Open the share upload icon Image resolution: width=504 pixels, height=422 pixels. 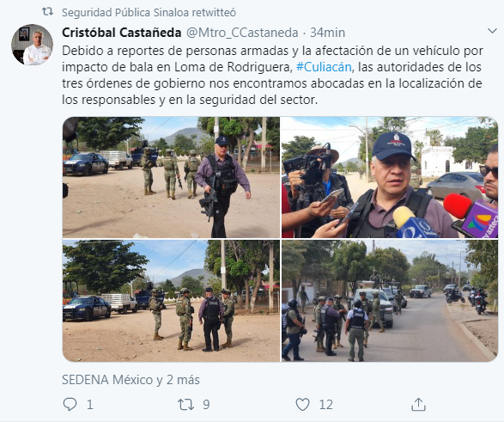point(418,404)
